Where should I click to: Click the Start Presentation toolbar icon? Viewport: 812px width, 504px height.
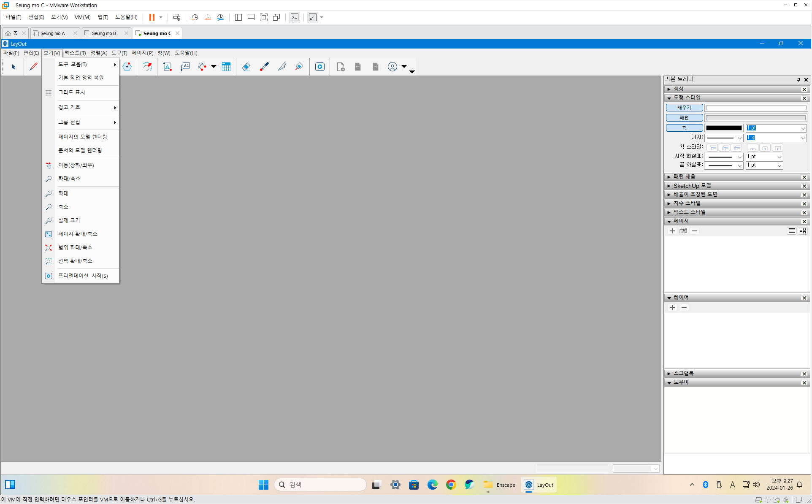320,67
